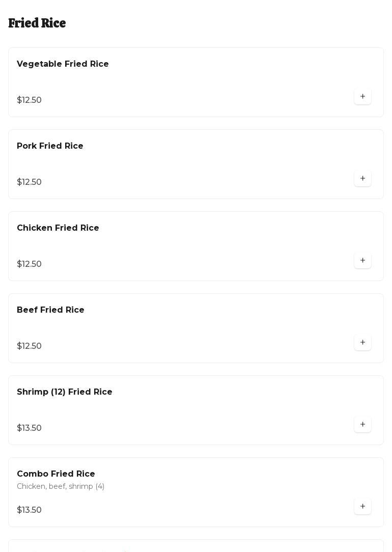
Task: Open the Vegetable Fried Rice item title
Action: pyautogui.click(x=63, y=64)
